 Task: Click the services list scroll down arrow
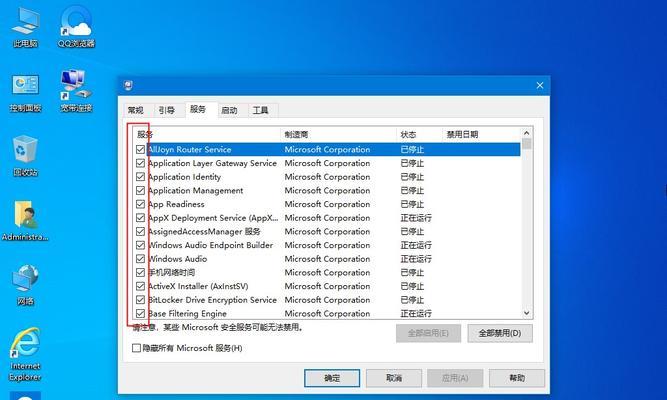coord(527,313)
